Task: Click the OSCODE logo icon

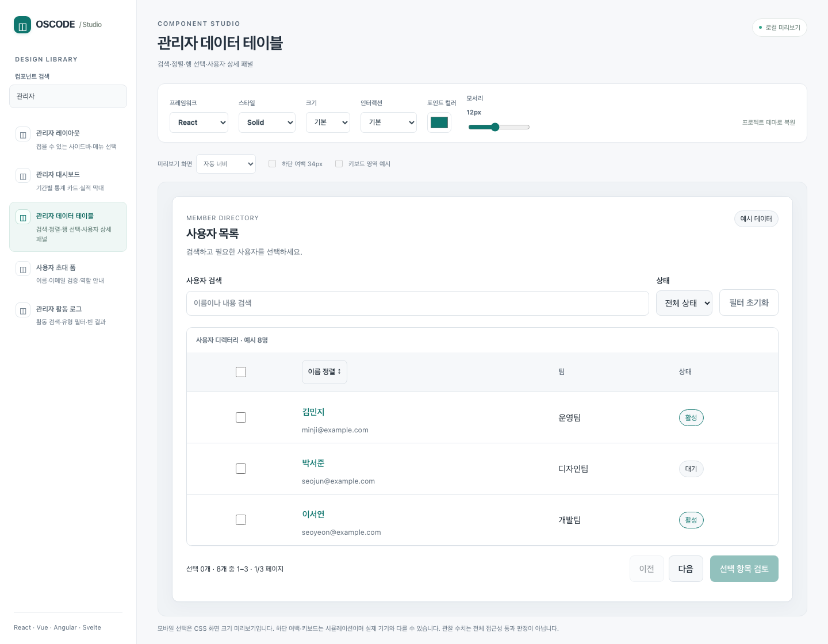Action: (22, 25)
